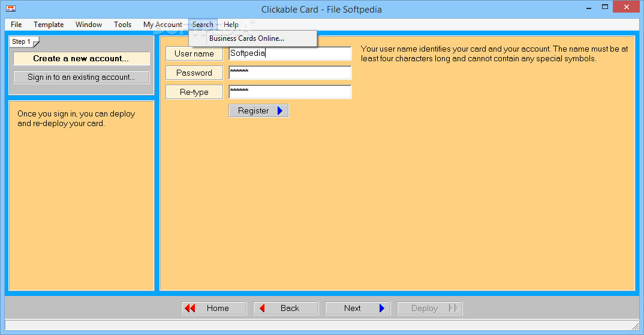Click the Re-type label button
644x335 pixels.
(194, 92)
